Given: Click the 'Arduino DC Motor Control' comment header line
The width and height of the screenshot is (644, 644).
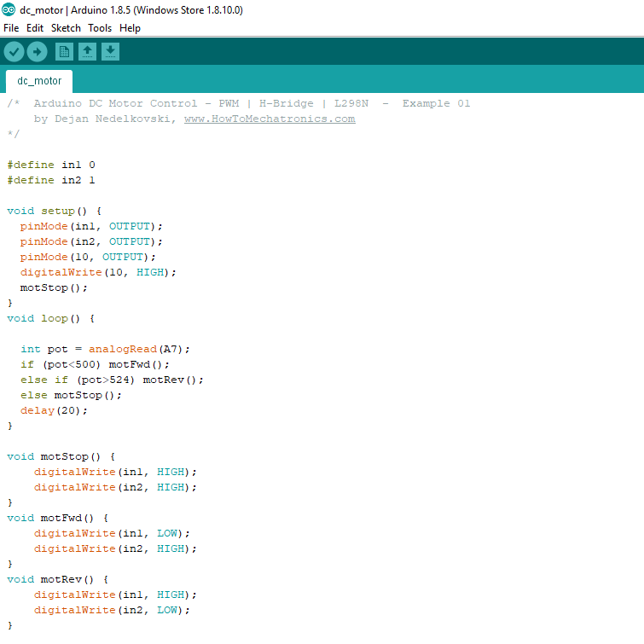Looking at the screenshot, I should [x=239, y=103].
